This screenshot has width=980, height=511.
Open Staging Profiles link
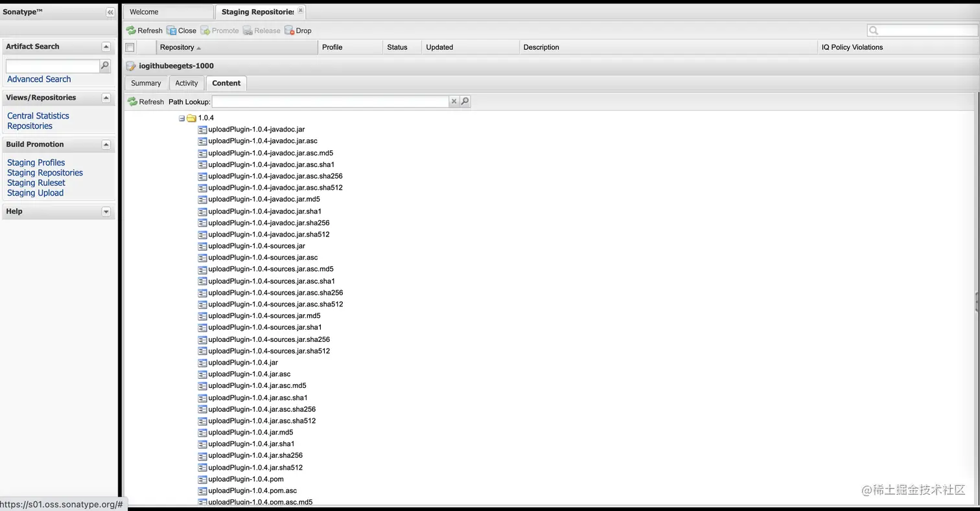[x=36, y=163]
